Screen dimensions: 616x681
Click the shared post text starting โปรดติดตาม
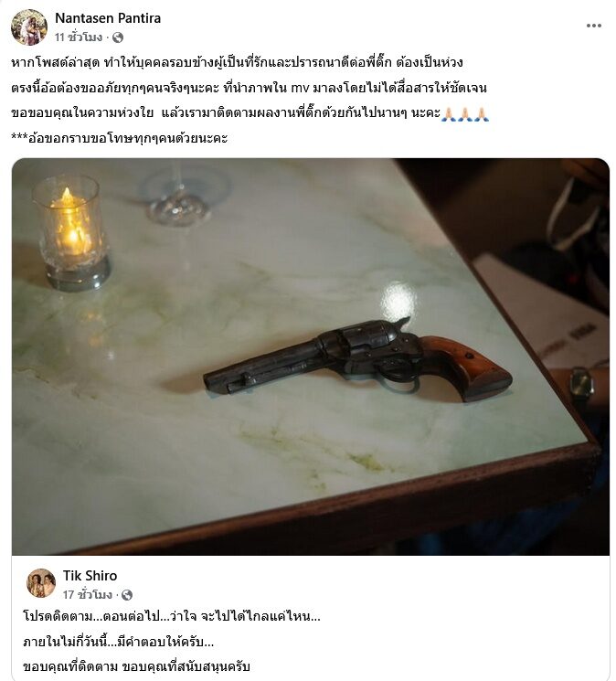point(172,616)
